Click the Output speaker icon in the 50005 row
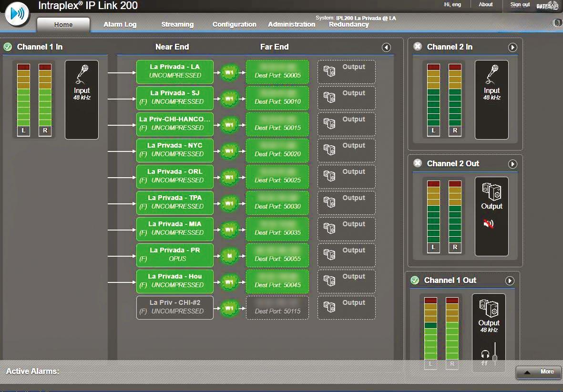Image resolution: width=563 pixels, height=392 pixels. [329, 71]
